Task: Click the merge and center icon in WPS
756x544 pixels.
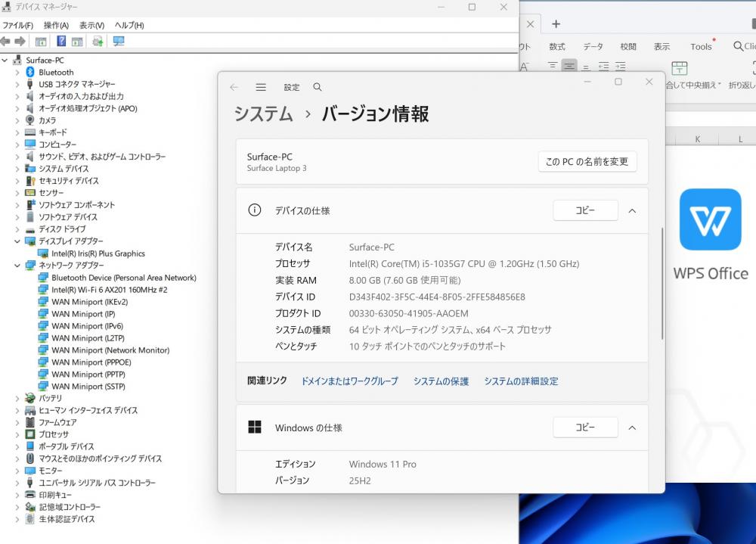Action: coord(680,68)
